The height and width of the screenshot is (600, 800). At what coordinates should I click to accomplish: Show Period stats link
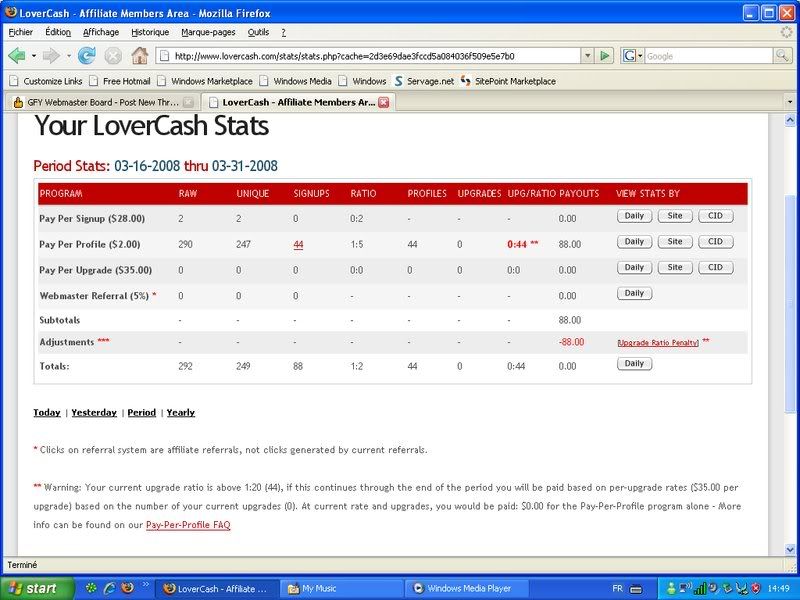point(142,412)
